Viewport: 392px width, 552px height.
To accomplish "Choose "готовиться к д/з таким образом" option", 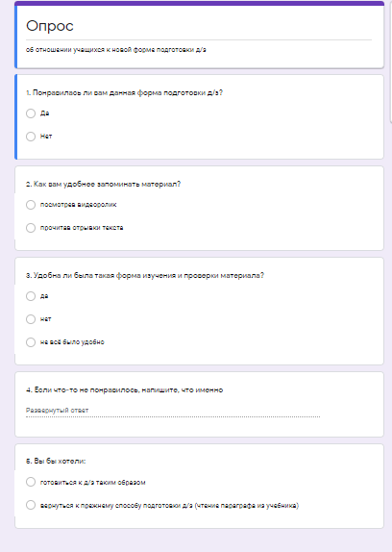I will click(31, 482).
